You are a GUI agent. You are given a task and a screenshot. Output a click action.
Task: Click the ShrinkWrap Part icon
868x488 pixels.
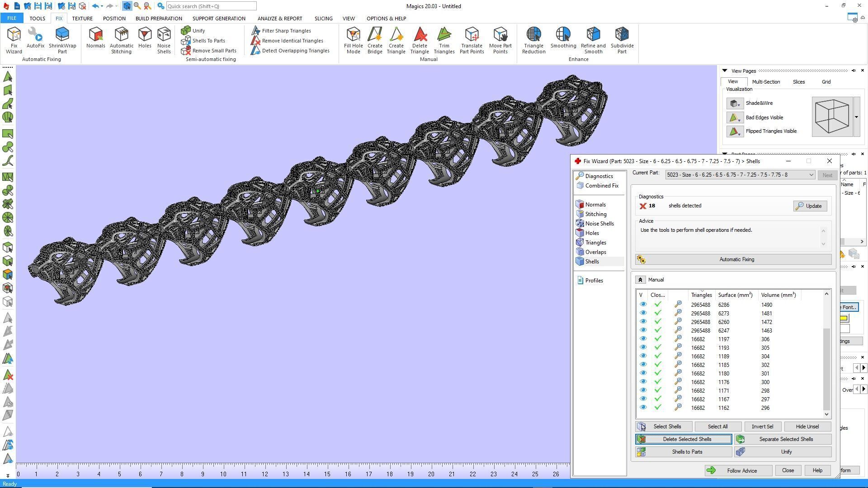coord(62,40)
